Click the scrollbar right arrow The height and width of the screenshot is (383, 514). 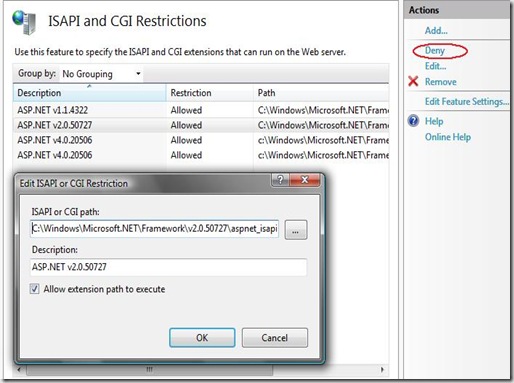tap(382, 370)
